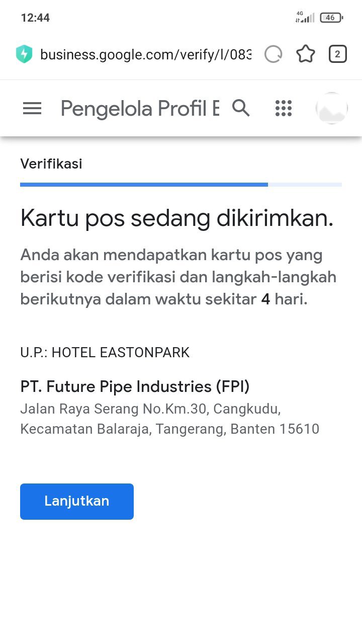Tap the battery indicator in status bar

click(x=331, y=18)
